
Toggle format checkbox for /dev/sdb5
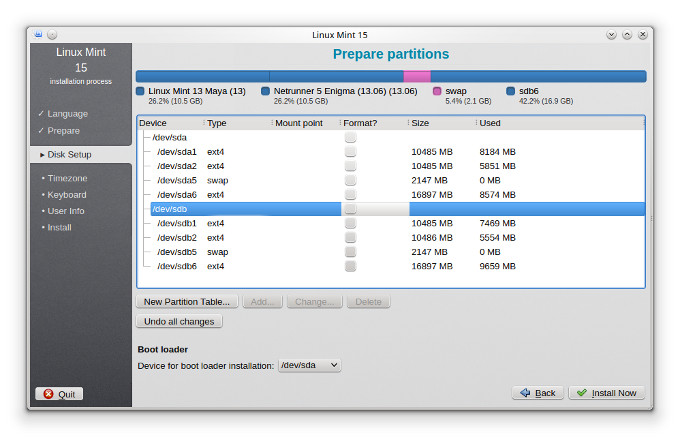(x=350, y=252)
